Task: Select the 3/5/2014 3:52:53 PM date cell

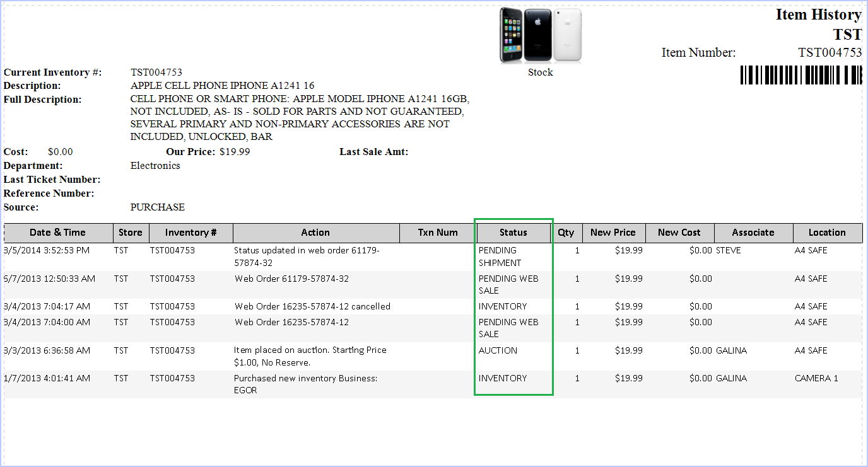Action: point(47,250)
